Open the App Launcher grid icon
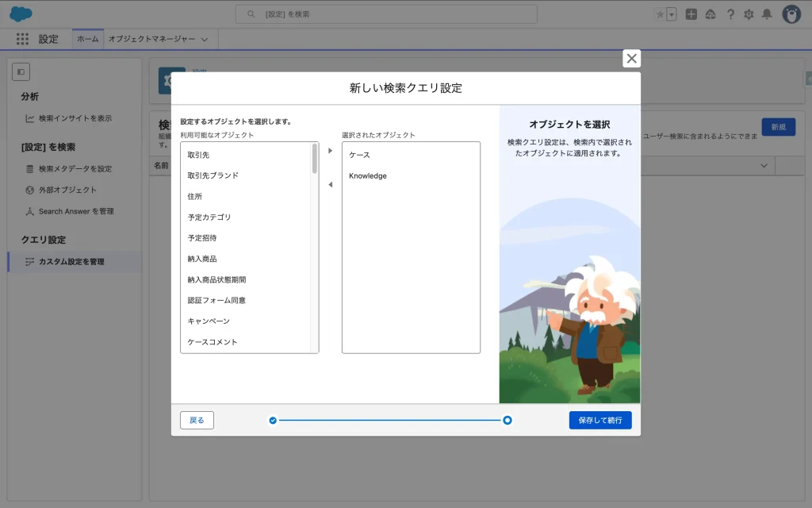The height and width of the screenshot is (508, 812). [22, 39]
